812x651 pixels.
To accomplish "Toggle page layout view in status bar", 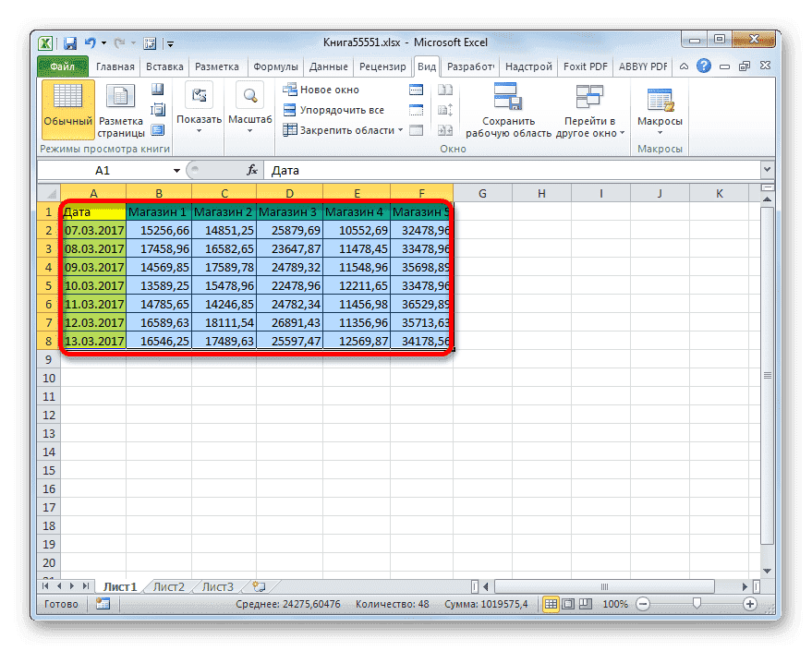I will pyautogui.click(x=568, y=604).
